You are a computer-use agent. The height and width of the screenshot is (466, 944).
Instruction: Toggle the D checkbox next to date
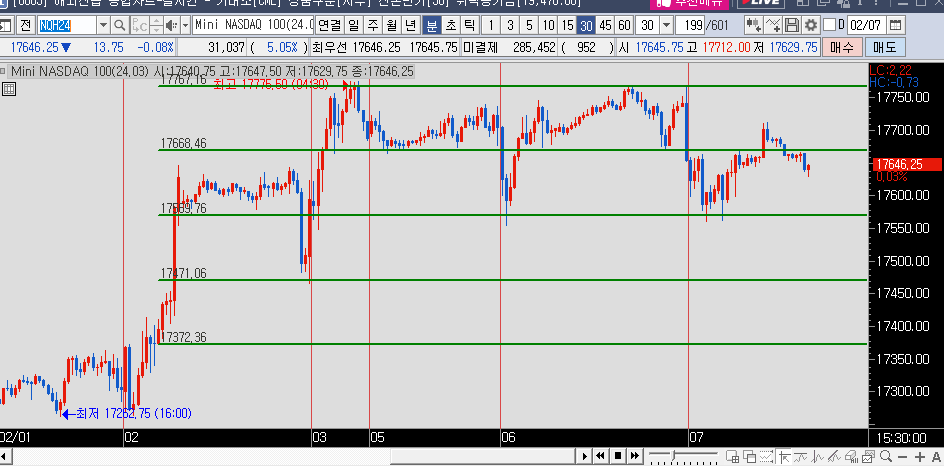tap(830, 25)
